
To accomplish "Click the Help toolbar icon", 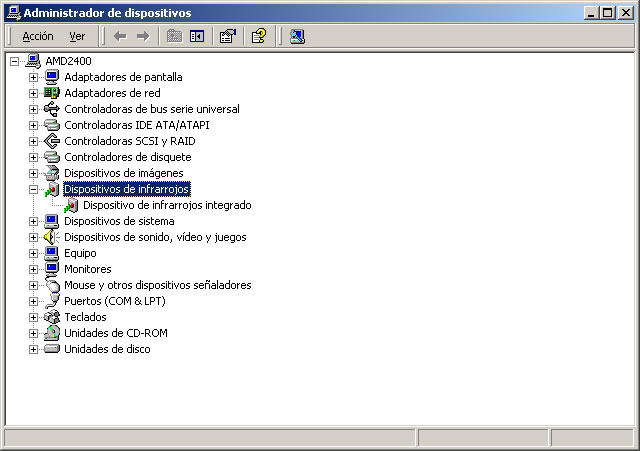I will (x=259, y=36).
